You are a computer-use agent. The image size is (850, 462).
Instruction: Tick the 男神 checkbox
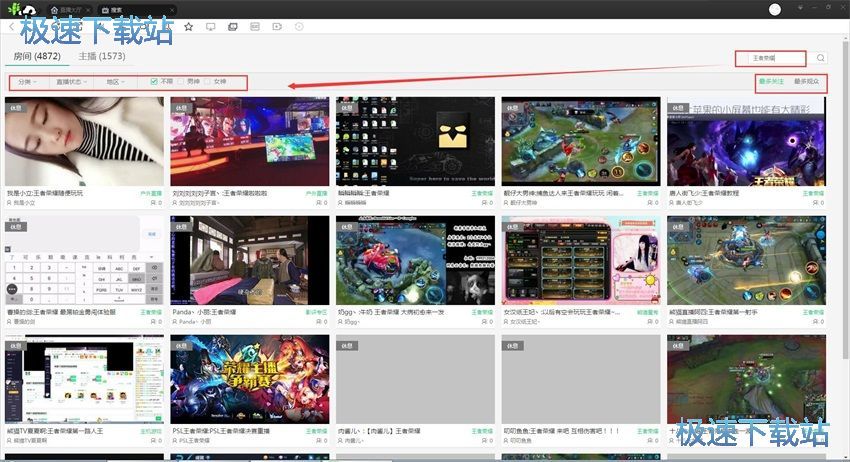pos(181,81)
